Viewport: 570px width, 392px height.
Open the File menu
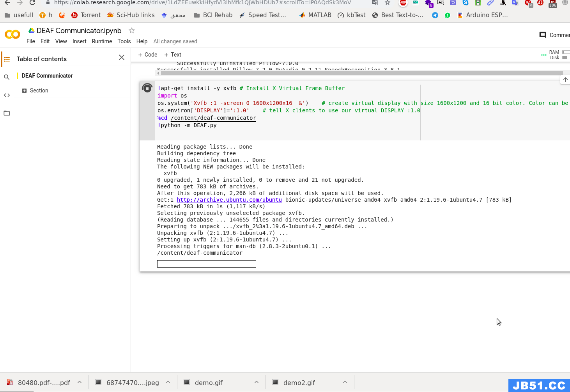pyautogui.click(x=31, y=41)
